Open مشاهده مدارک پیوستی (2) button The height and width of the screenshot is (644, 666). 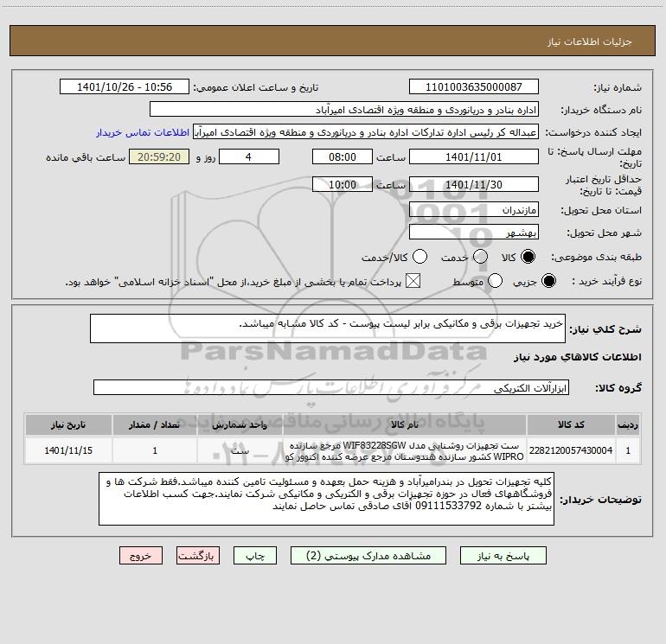point(368,556)
